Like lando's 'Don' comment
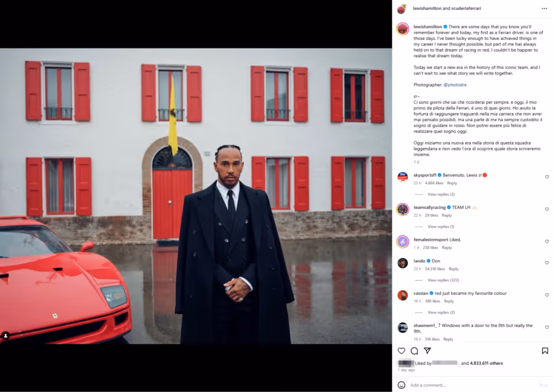The width and height of the screenshot is (553, 392). click(547, 262)
